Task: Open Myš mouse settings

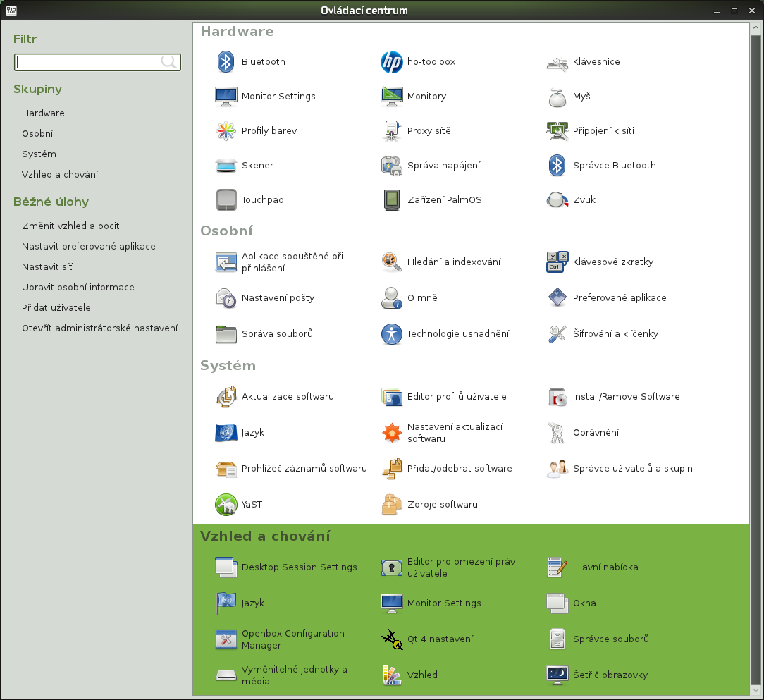Action: pos(557,97)
